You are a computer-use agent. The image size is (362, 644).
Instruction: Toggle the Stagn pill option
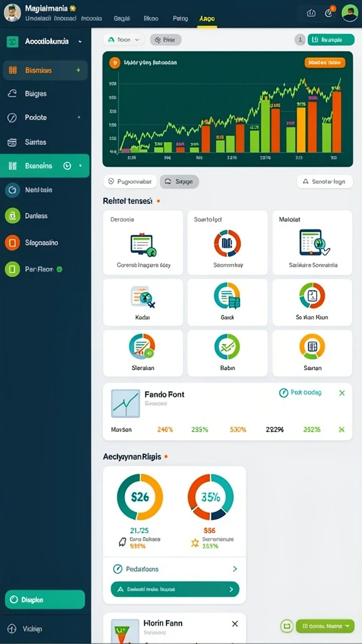(179, 181)
